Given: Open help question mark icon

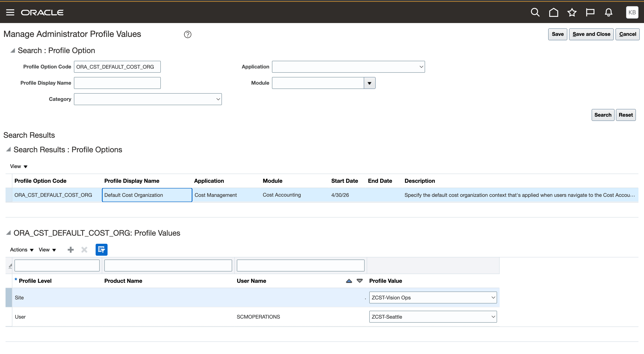Looking at the screenshot, I should (187, 34).
